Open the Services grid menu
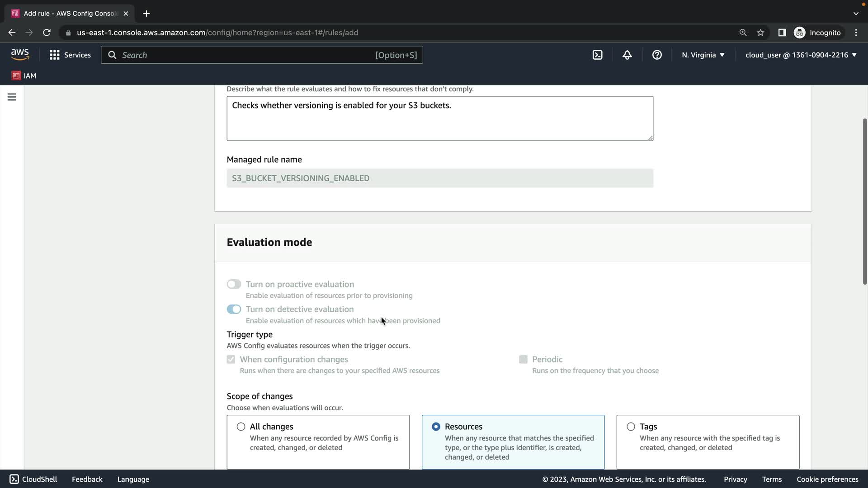868x488 pixels. [70, 55]
